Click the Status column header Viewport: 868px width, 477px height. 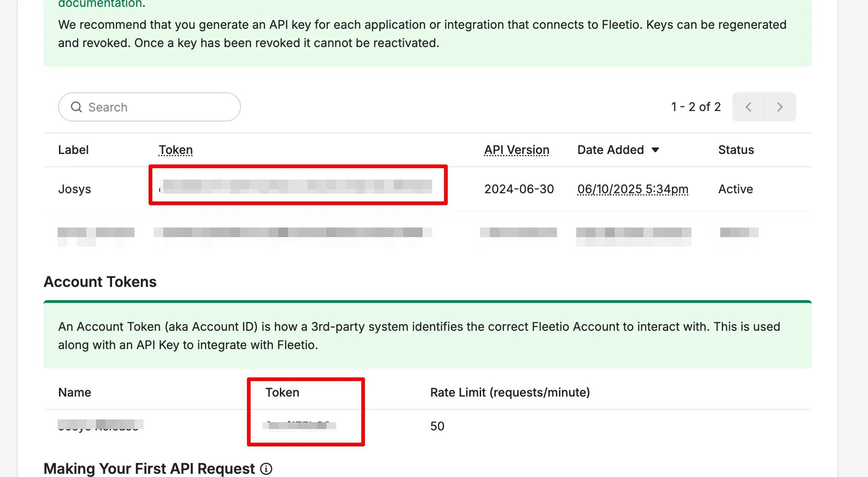736,150
